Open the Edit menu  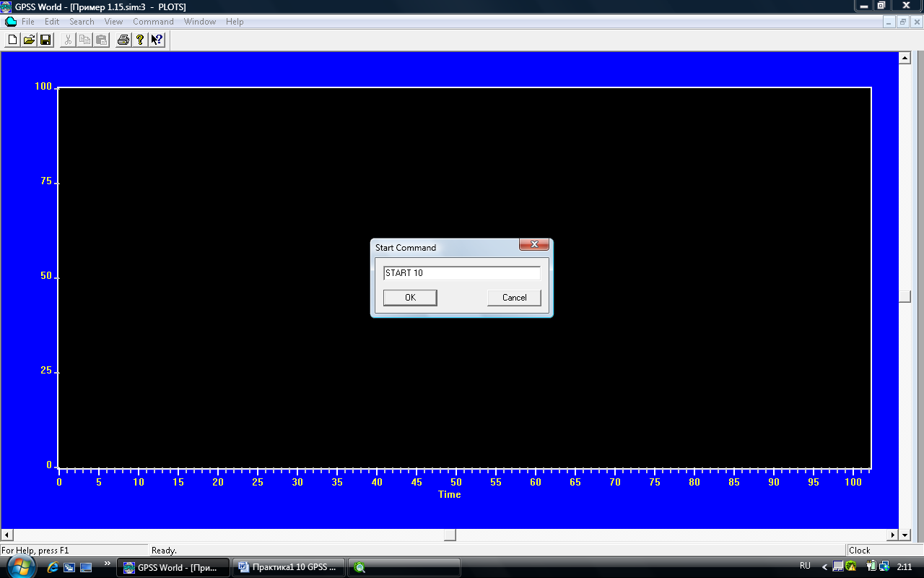tap(52, 22)
